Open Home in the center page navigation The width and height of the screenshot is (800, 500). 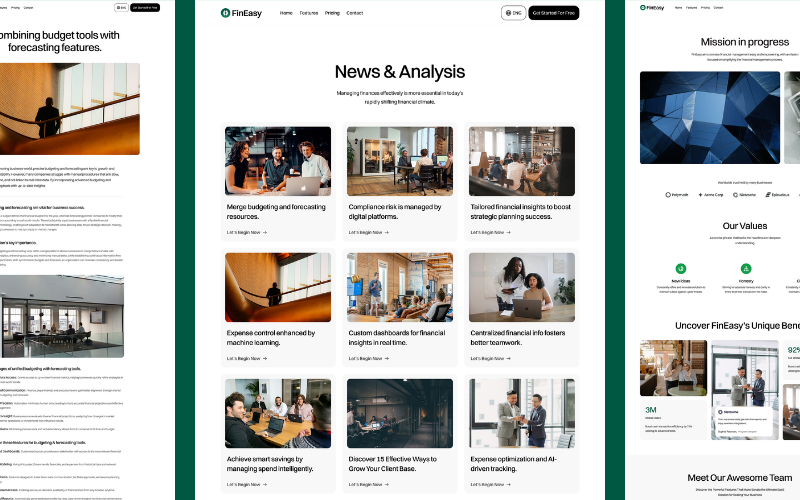[286, 13]
